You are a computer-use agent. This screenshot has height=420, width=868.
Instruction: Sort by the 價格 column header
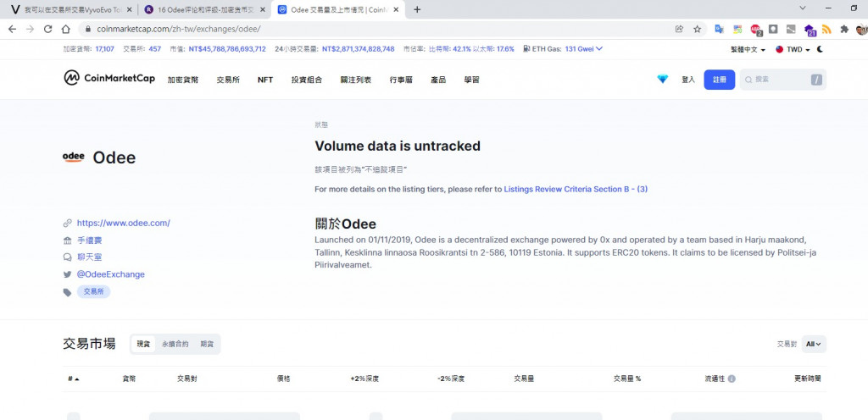283,379
